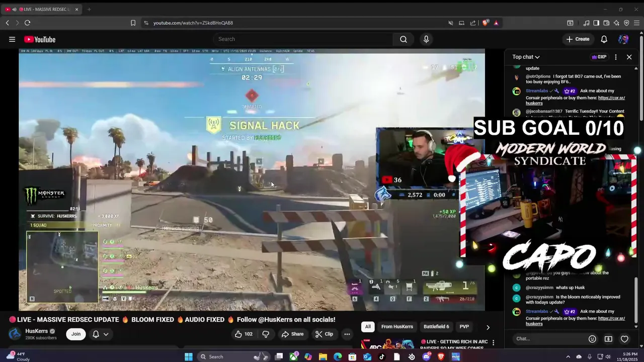Click the Create button
This screenshot has height=362, width=644.
578,39
